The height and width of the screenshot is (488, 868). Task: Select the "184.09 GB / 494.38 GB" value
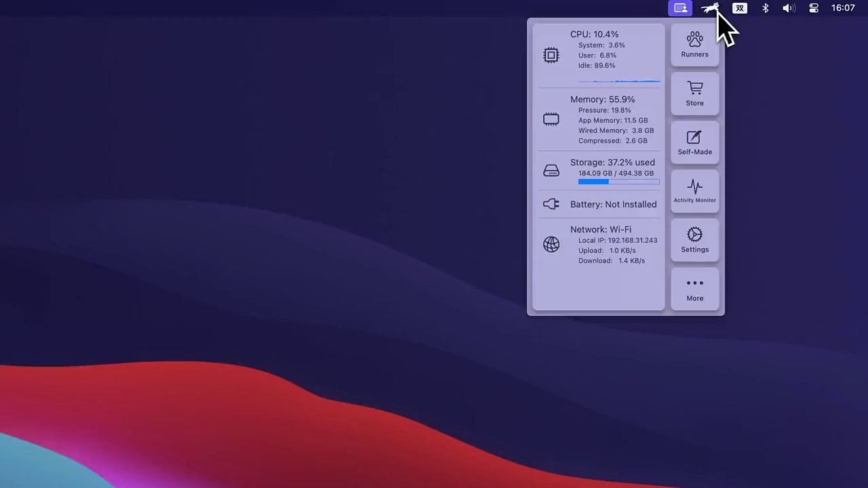[x=616, y=173]
